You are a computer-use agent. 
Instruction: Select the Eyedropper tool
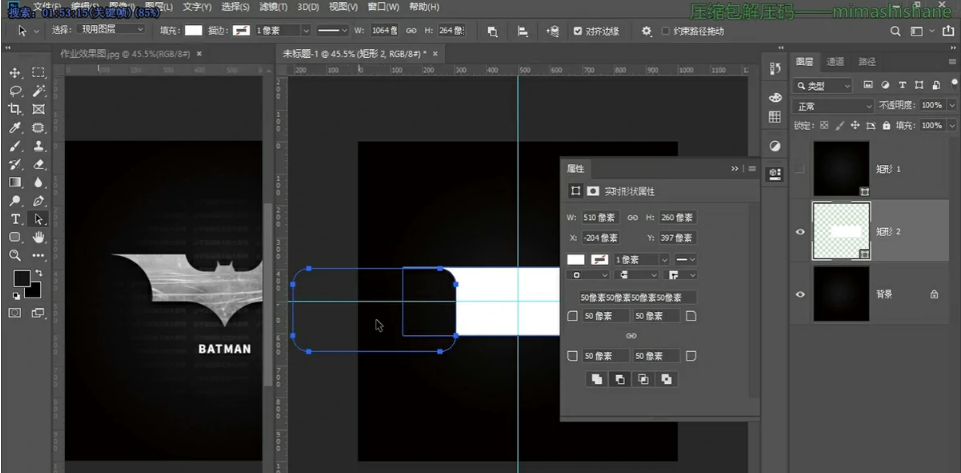coord(15,128)
